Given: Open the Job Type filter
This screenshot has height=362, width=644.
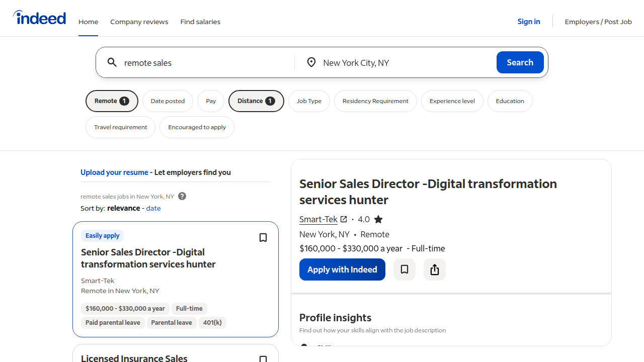Looking at the screenshot, I should click(309, 101).
